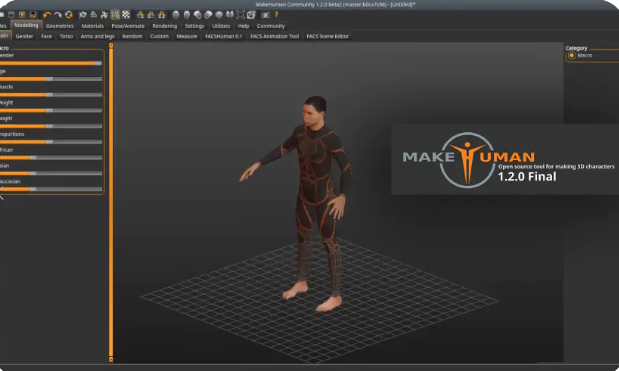Open the Community tab
Image resolution: width=619 pixels, height=371 pixels.
tap(270, 26)
